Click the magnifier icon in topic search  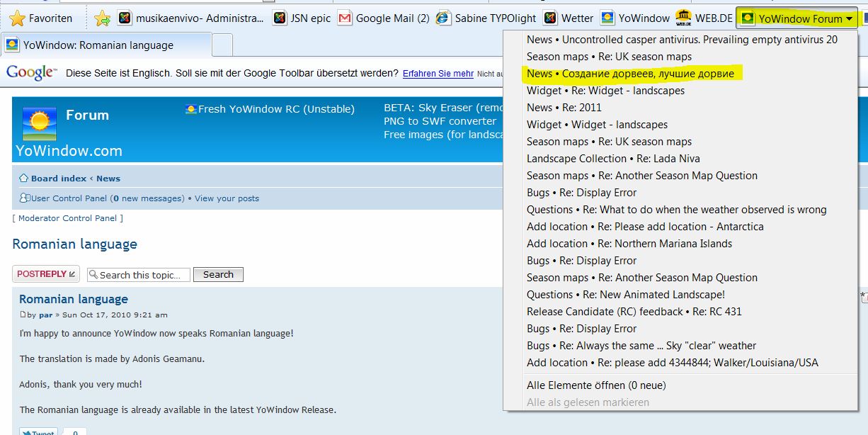point(93,275)
